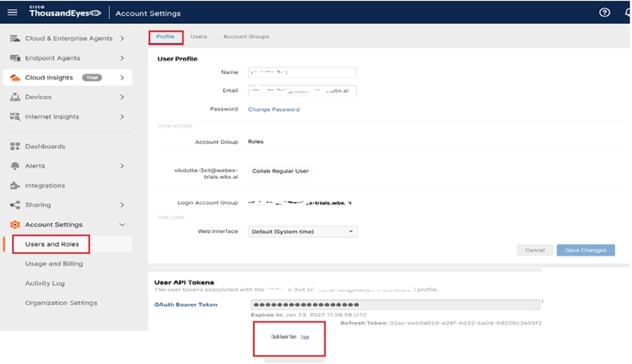Image resolution: width=632 pixels, height=364 pixels.
Task: Open Organization Settings menu item
Action: [x=61, y=303]
